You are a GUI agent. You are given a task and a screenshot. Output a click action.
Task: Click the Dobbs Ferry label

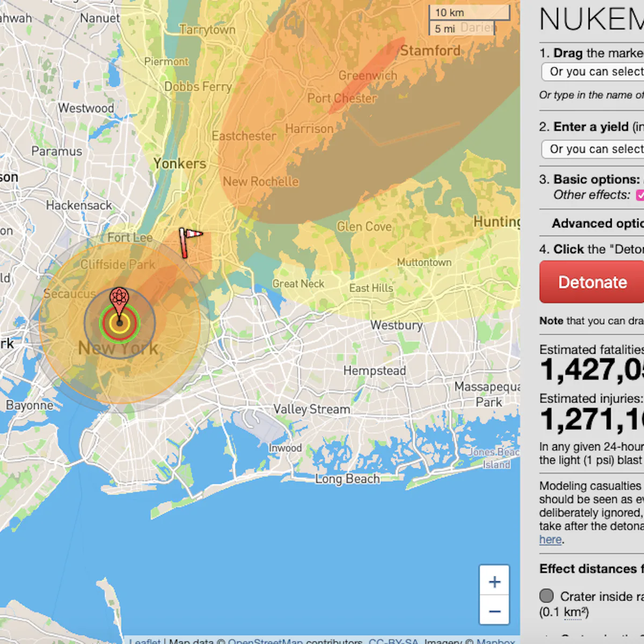tap(198, 86)
